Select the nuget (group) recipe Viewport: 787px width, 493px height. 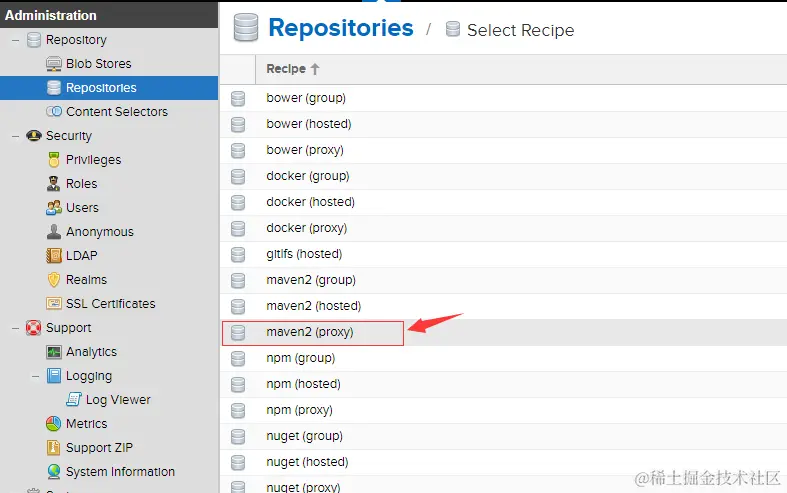[503, 436]
